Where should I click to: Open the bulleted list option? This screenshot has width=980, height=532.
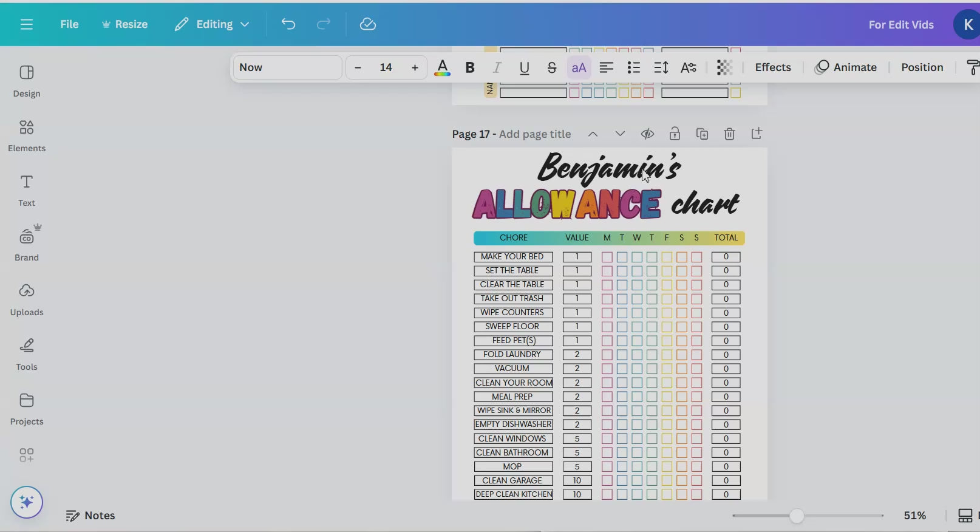(633, 67)
